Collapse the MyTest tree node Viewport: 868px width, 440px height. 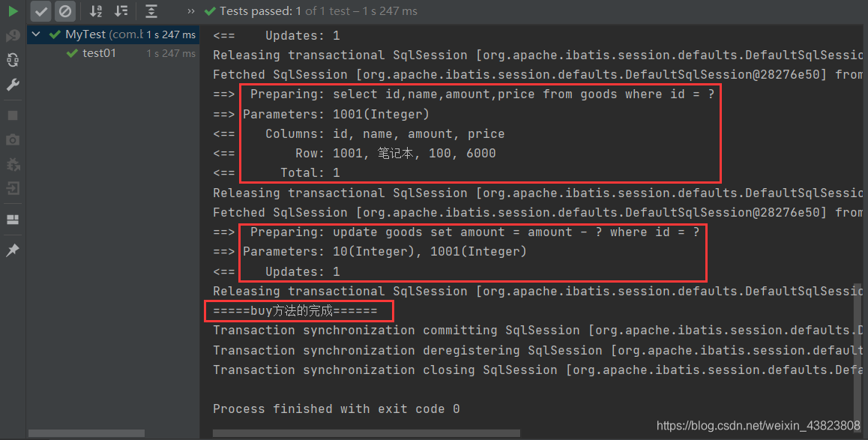tap(36, 34)
